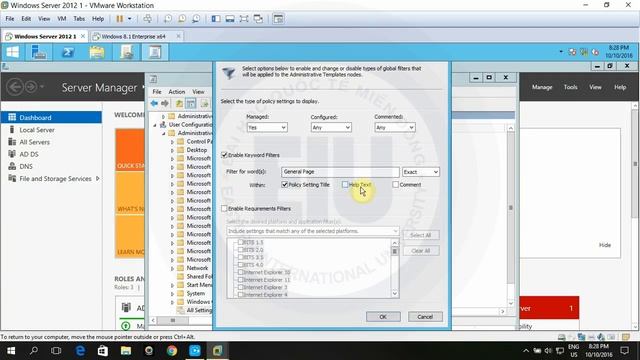Screen dimensions: 640x360
Task: Click VMware send Ctrl+Alt+Del icon
Action: [148, 19]
